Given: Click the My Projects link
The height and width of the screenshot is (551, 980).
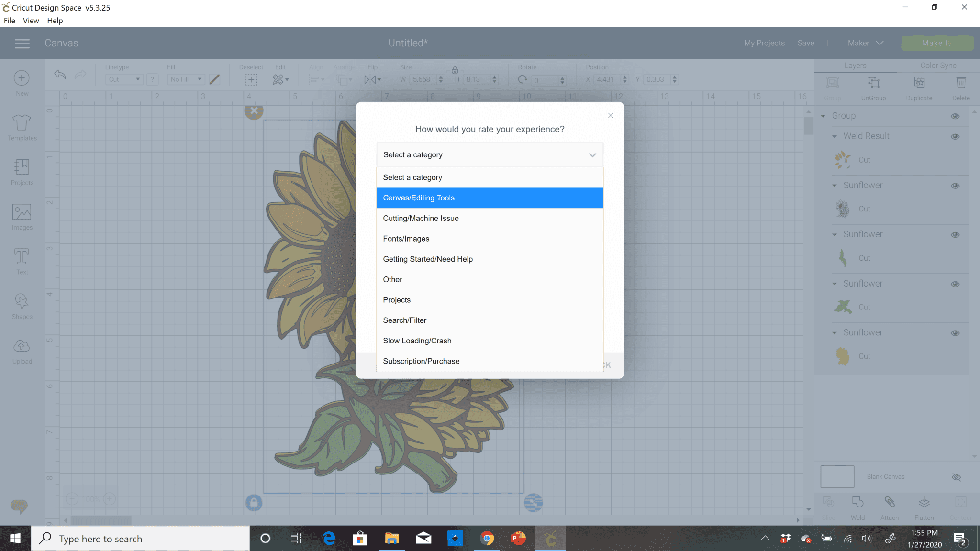Looking at the screenshot, I should click(764, 43).
